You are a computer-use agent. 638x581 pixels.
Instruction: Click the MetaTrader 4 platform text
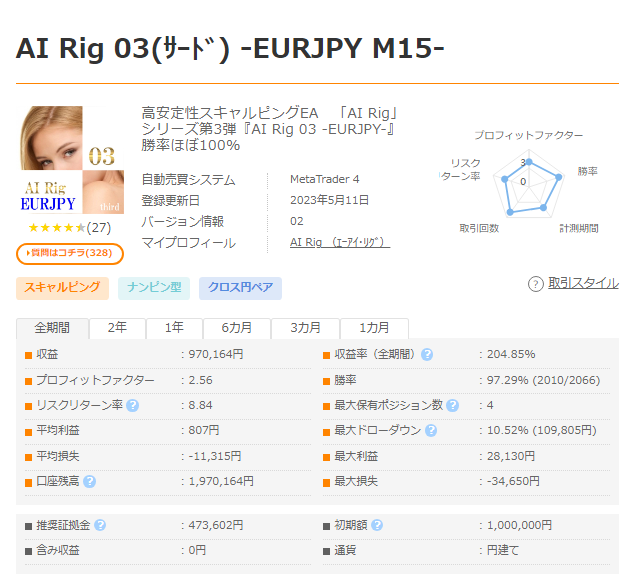(x=324, y=179)
